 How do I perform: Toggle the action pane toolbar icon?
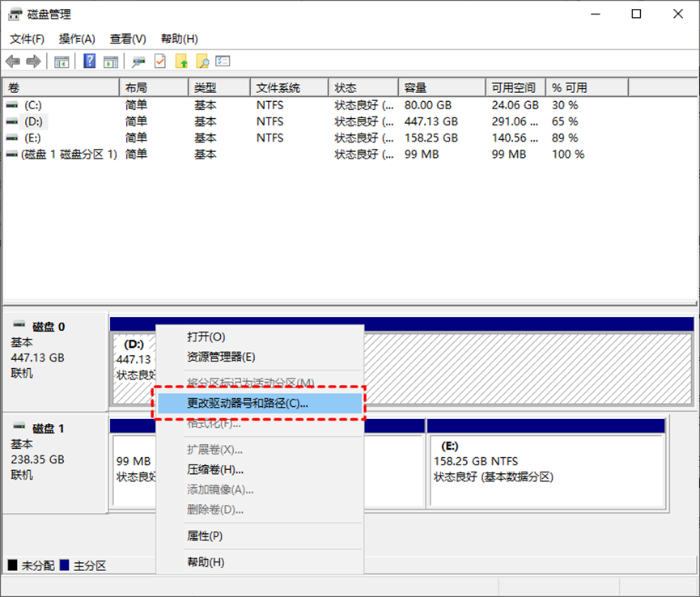tap(109, 61)
